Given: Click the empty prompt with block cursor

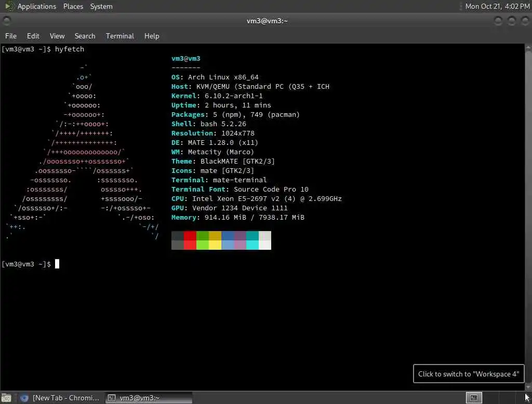Looking at the screenshot, I should tap(31, 264).
